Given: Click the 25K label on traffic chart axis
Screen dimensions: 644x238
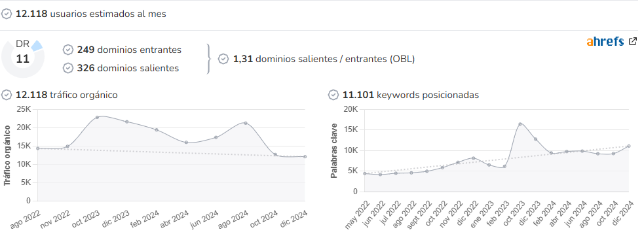Looking at the screenshot, I should click(x=24, y=109).
